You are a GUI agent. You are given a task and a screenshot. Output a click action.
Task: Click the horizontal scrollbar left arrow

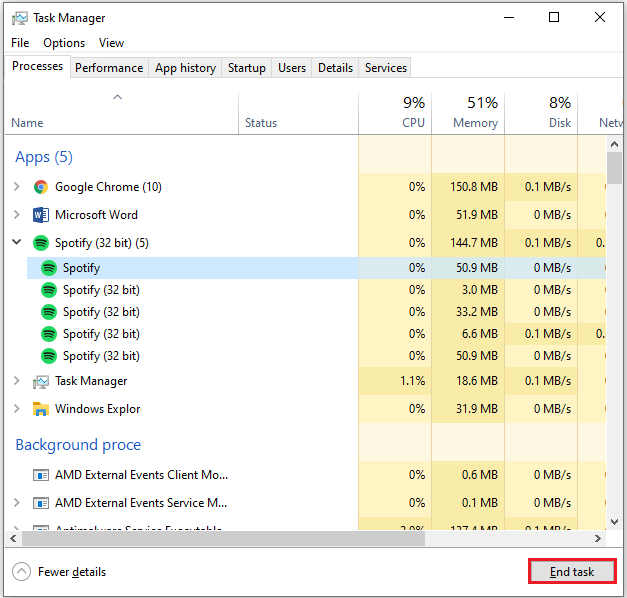pyautogui.click(x=13, y=538)
